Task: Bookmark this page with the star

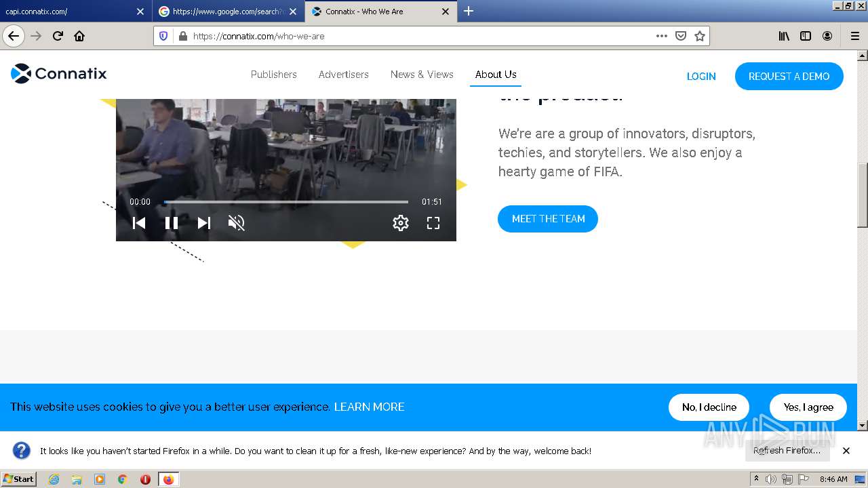Action: click(x=700, y=36)
